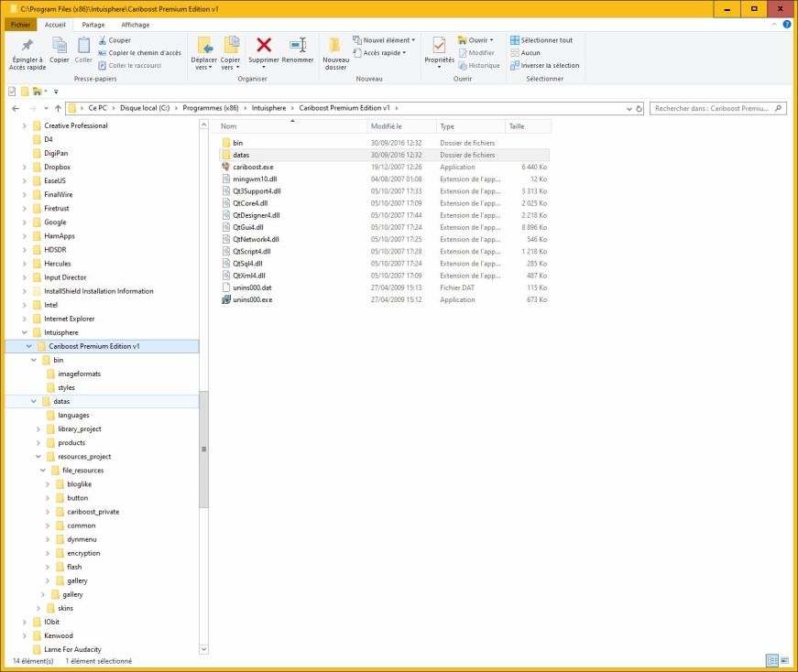The height and width of the screenshot is (672, 798).
Task: Open Accès rapide dropdown in ribbon
Action: 380,53
